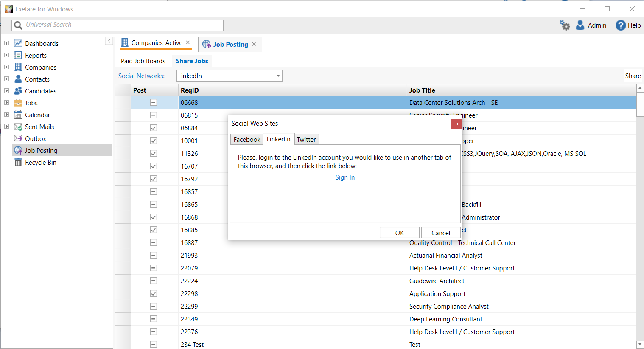Open Help question mark icon
This screenshot has width=644, height=349.
(621, 25)
